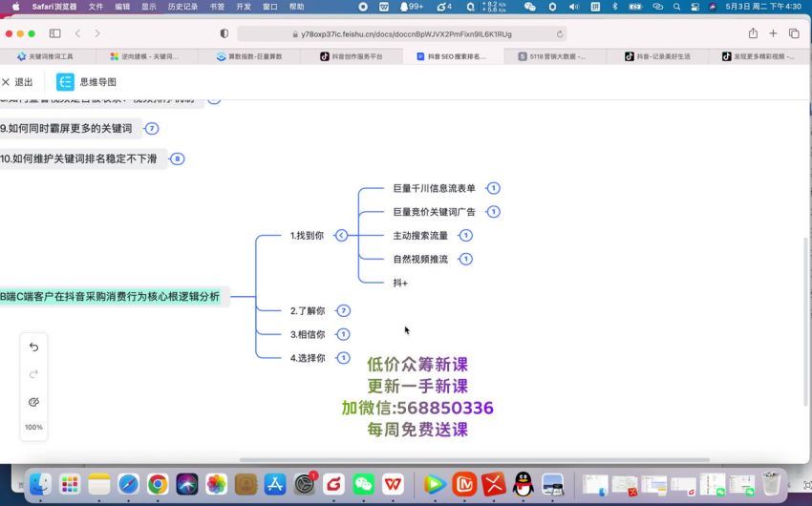The image size is (812, 506).
Task: Expand the 2.了解你 node with 7 children
Action: tap(343, 310)
